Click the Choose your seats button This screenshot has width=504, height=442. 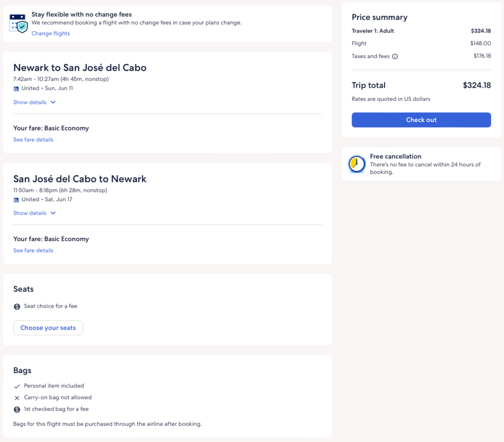(48, 328)
